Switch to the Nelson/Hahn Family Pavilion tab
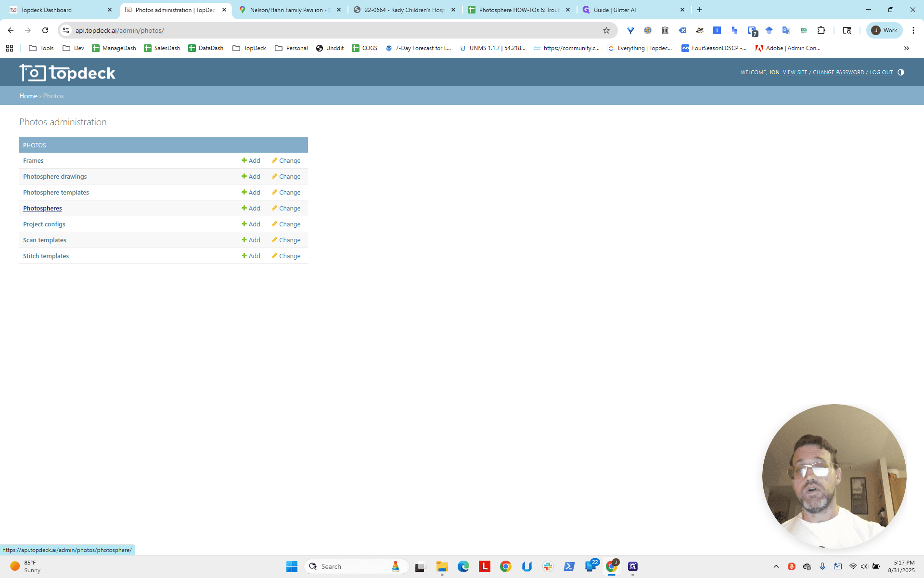924x578 pixels. pos(290,10)
